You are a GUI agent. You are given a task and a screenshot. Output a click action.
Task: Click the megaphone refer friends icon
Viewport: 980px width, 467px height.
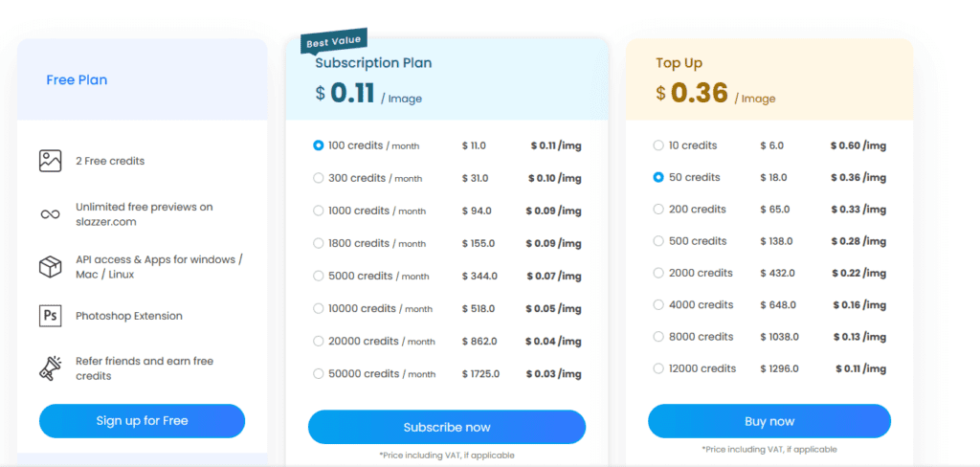51,368
